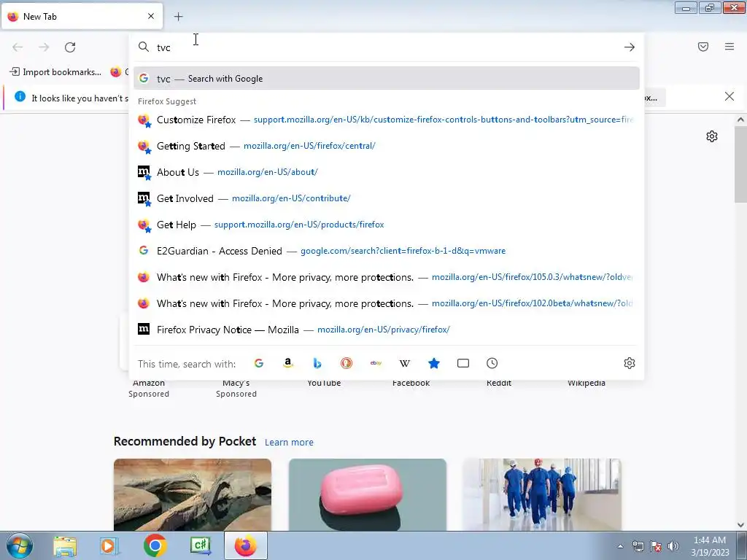Open What's new with Firefox 105.0.3 suggestion
This screenshot has width=747, height=560.
pos(387,276)
